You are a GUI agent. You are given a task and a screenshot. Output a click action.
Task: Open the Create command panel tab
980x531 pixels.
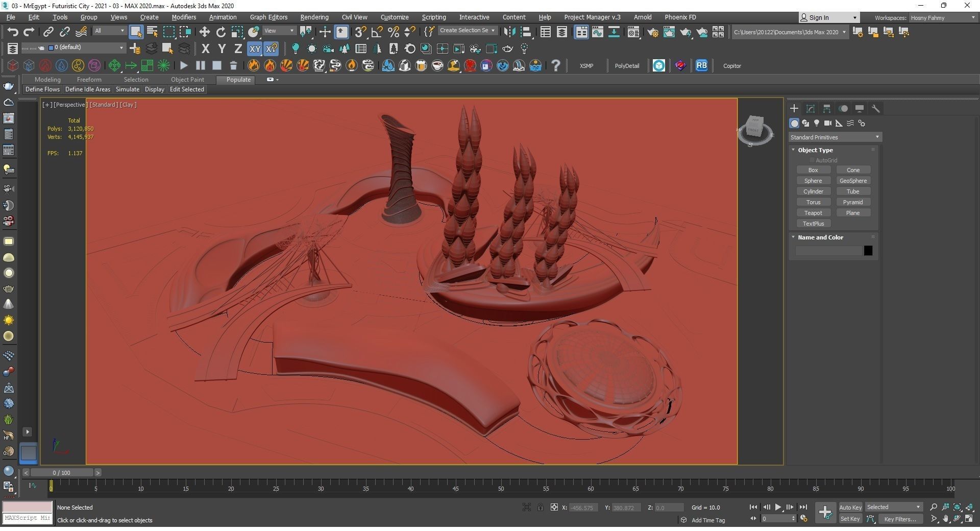794,108
